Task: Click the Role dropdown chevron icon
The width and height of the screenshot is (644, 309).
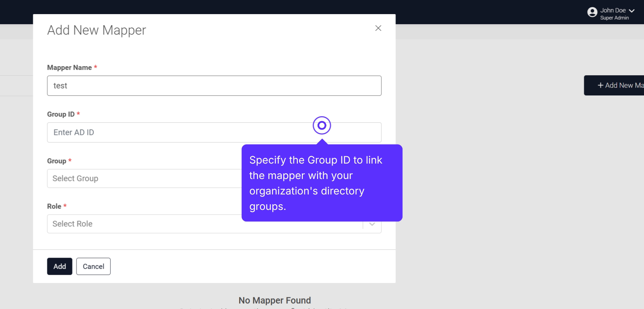Action: [371, 224]
